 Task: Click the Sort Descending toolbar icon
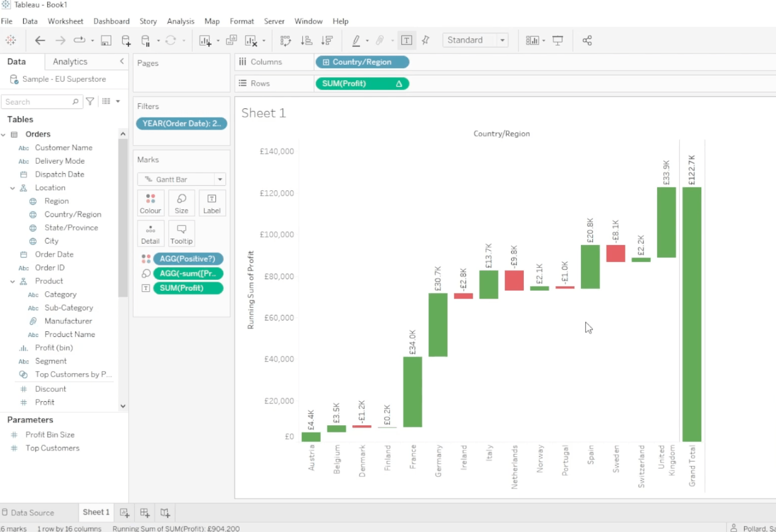pos(327,40)
